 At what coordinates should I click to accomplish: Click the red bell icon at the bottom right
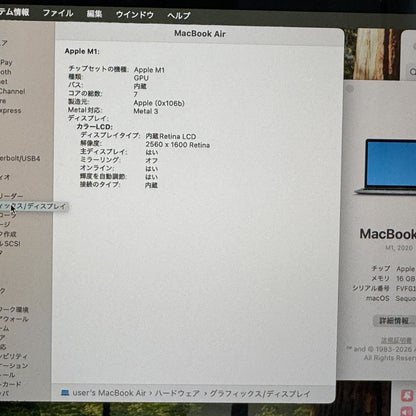tap(407, 396)
